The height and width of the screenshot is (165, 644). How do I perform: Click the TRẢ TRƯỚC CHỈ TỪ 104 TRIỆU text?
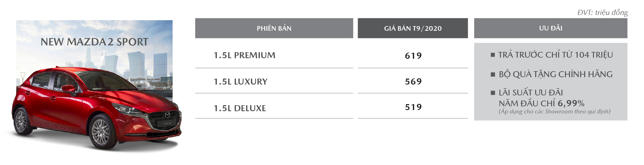click(x=556, y=55)
